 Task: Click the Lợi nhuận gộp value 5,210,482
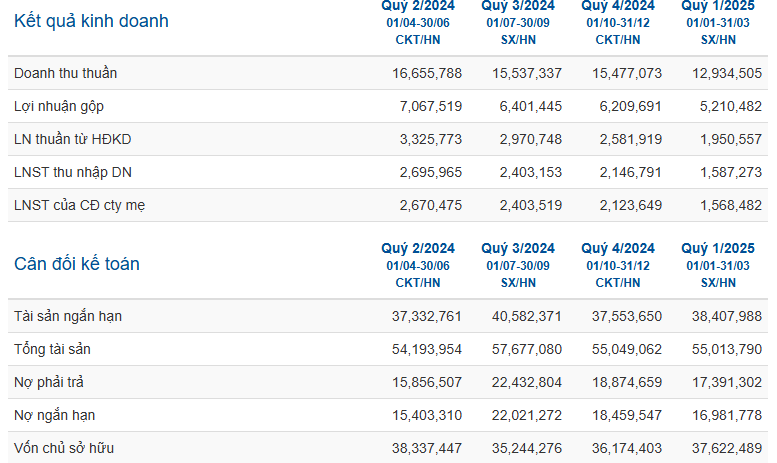[727, 106]
